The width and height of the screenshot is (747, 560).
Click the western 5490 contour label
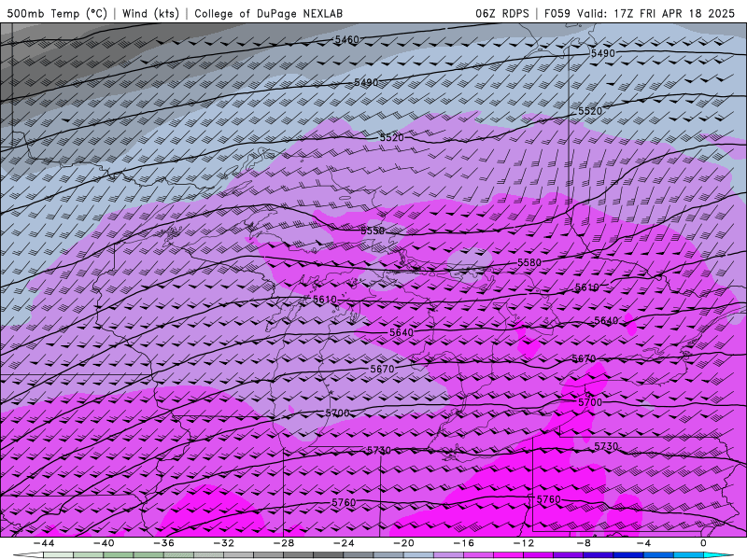[x=366, y=83]
